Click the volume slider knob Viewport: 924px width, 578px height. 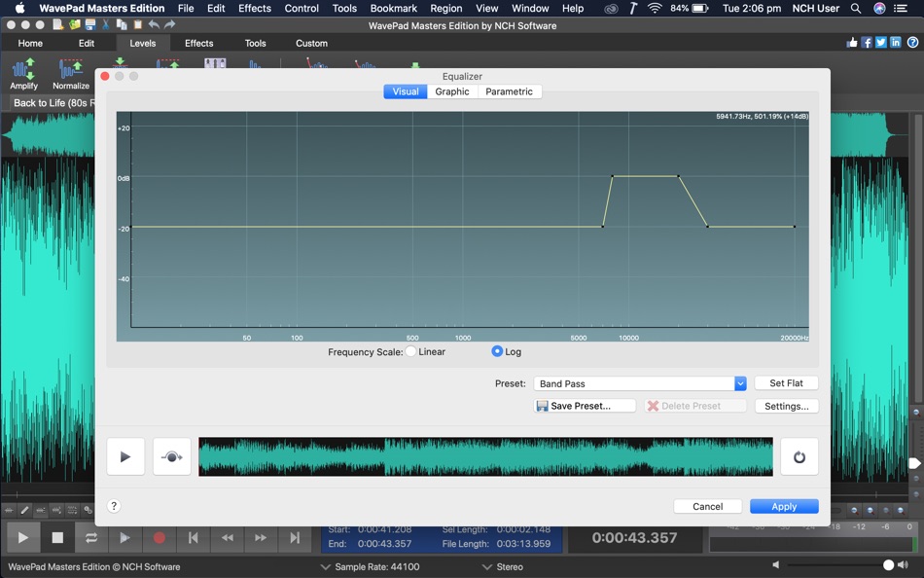click(x=888, y=565)
